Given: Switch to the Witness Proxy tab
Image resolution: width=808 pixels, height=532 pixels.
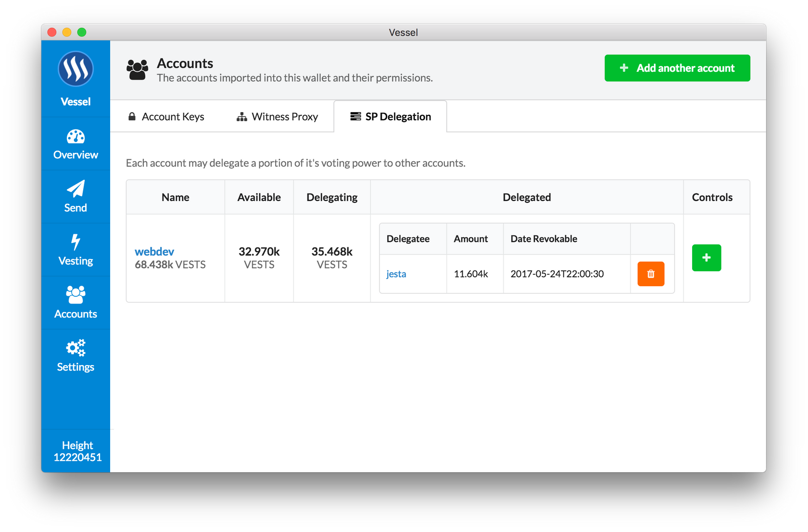Looking at the screenshot, I should (278, 116).
